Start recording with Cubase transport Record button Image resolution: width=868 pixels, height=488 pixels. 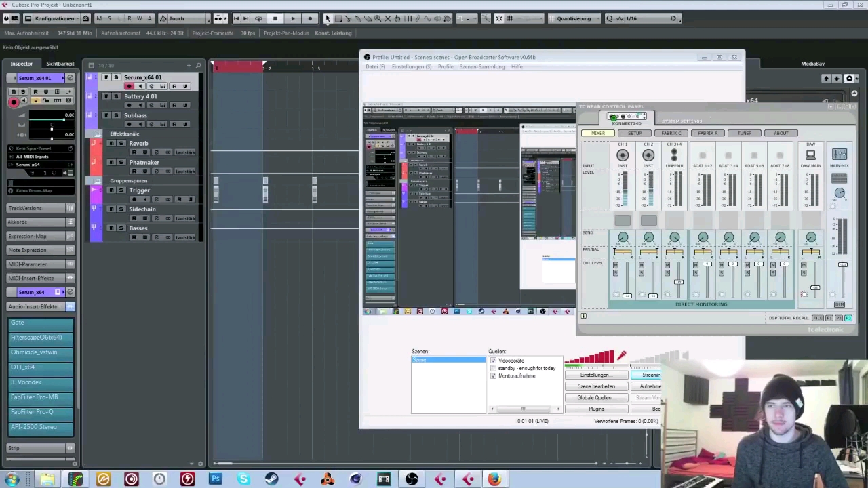coord(310,18)
